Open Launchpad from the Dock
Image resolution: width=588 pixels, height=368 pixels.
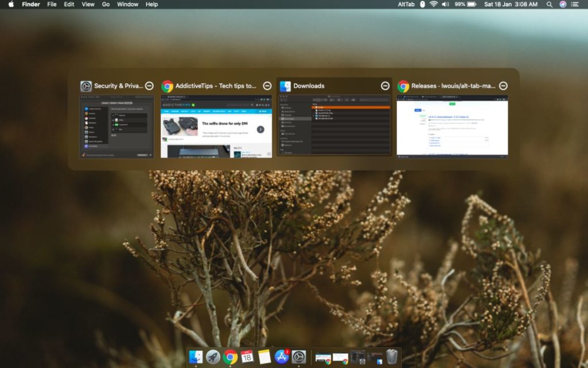pyautogui.click(x=212, y=357)
